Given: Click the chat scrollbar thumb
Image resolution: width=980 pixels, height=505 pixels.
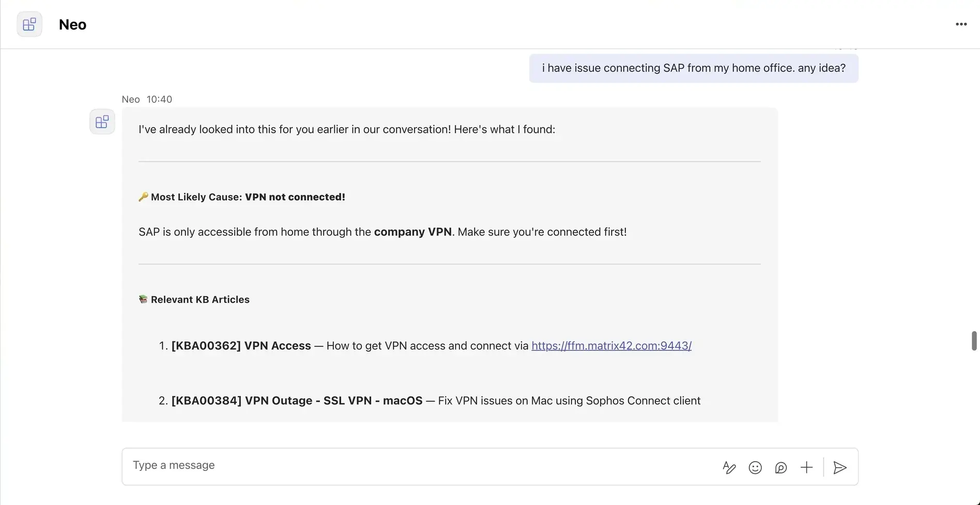Looking at the screenshot, I should [x=974, y=341].
